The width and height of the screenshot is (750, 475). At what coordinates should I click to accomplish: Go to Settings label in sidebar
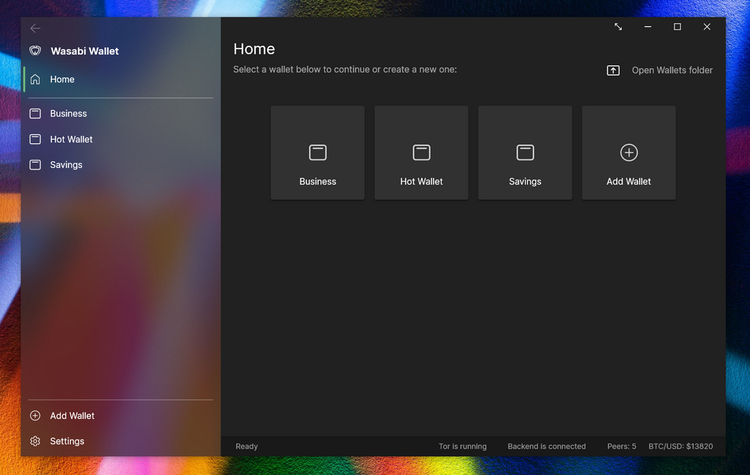(x=67, y=441)
